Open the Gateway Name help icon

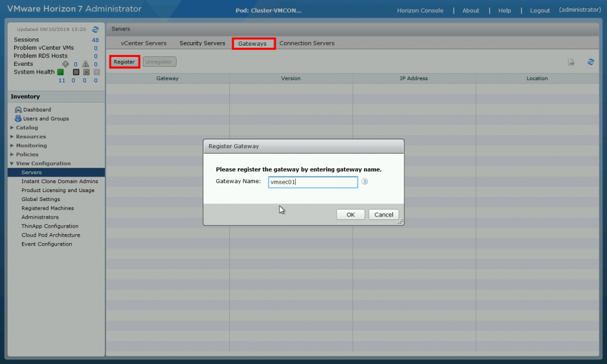click(x=363, y=181)
